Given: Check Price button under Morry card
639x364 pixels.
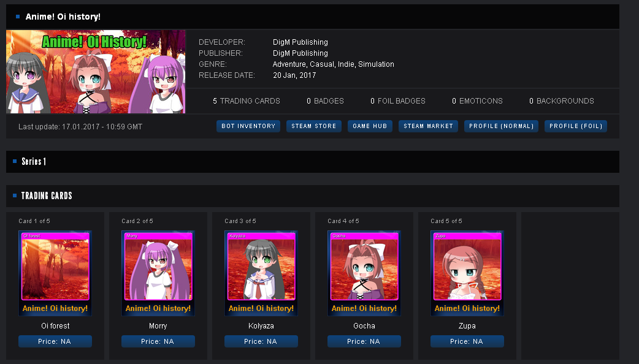Looking at the screenshot, I should pyautogui.click(x=158, y=341).
